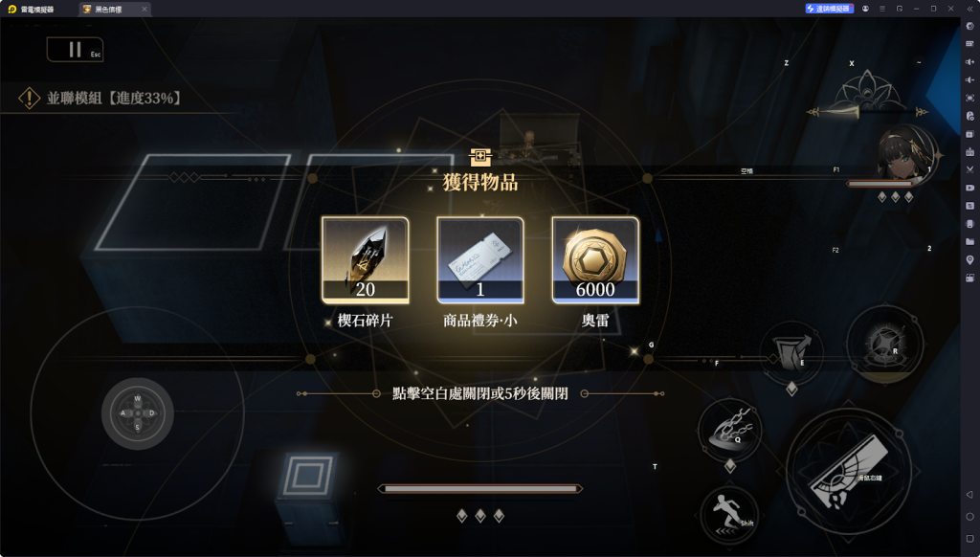Image resolution: width=980 pixels, height=557 pixels.
Task: Switch to the 黑色信標 app tab
Action: 115,9
